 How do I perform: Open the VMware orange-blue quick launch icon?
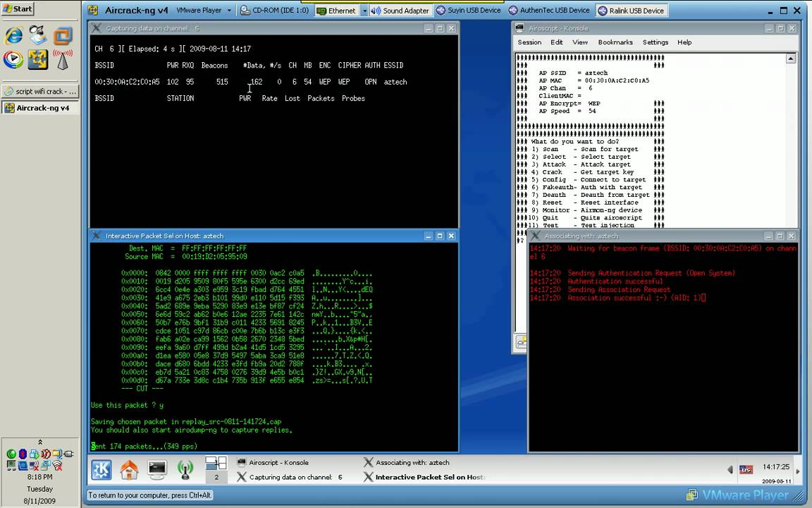[x=63, y=36]
